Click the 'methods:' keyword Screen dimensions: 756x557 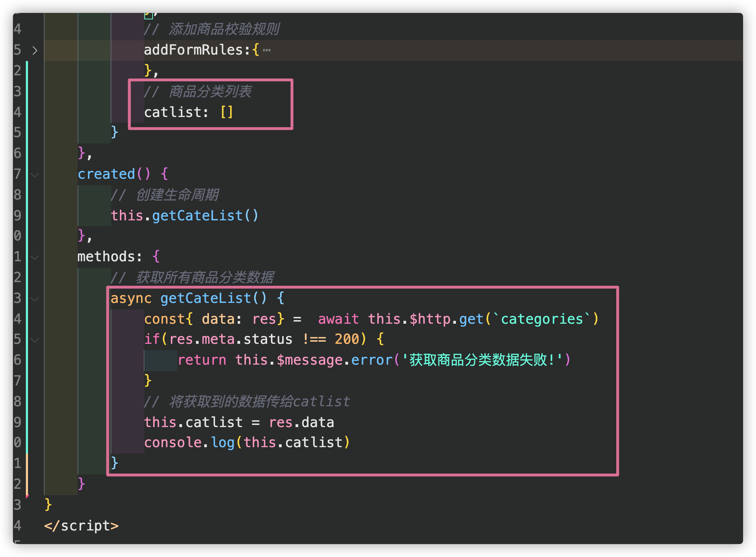pyautogui.click(x=109, y=257)
